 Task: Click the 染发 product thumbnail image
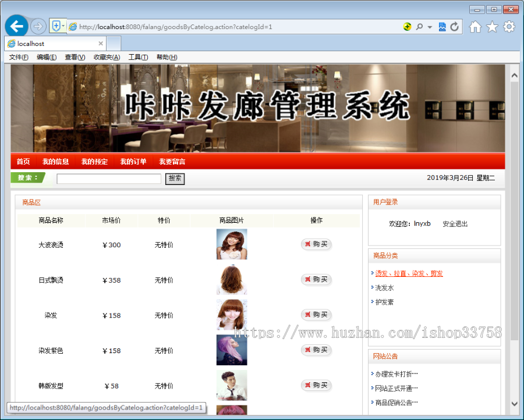232,315
